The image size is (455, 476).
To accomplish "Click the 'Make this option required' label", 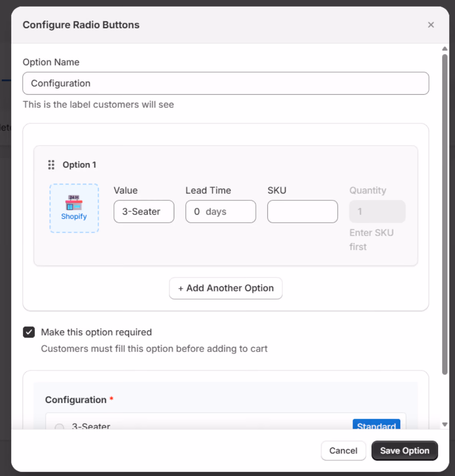I will tap(96, 332).
